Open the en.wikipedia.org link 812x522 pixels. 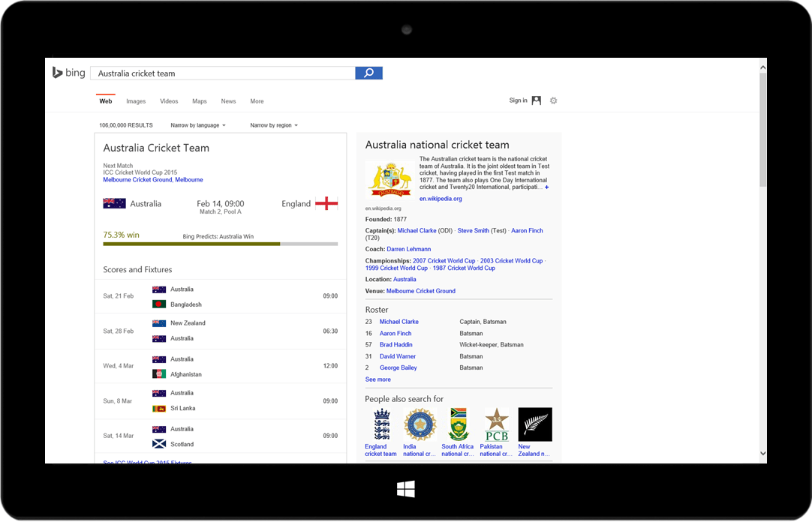(441, 199)
